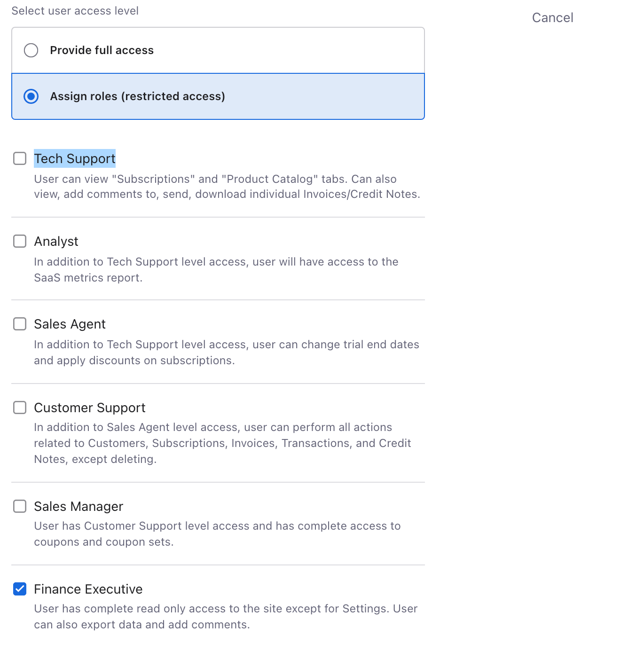Click the "Select user access level" heading
Screen dimensions: 644x658
[75, 11]
